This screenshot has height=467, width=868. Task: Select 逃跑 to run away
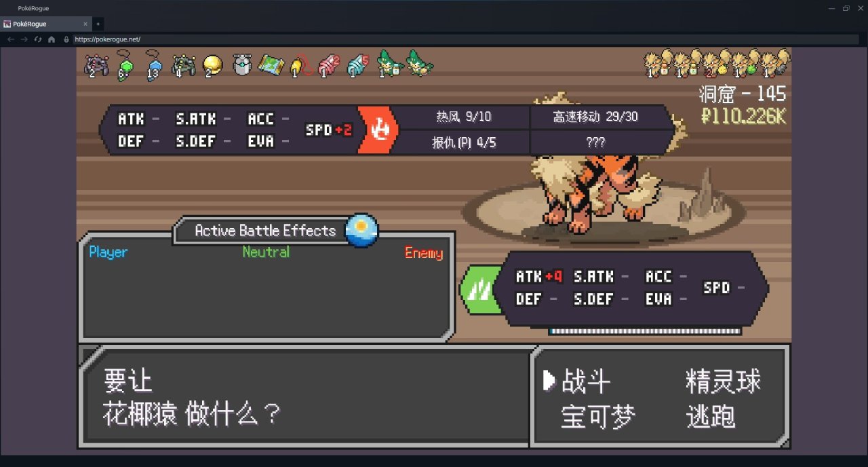711,416
